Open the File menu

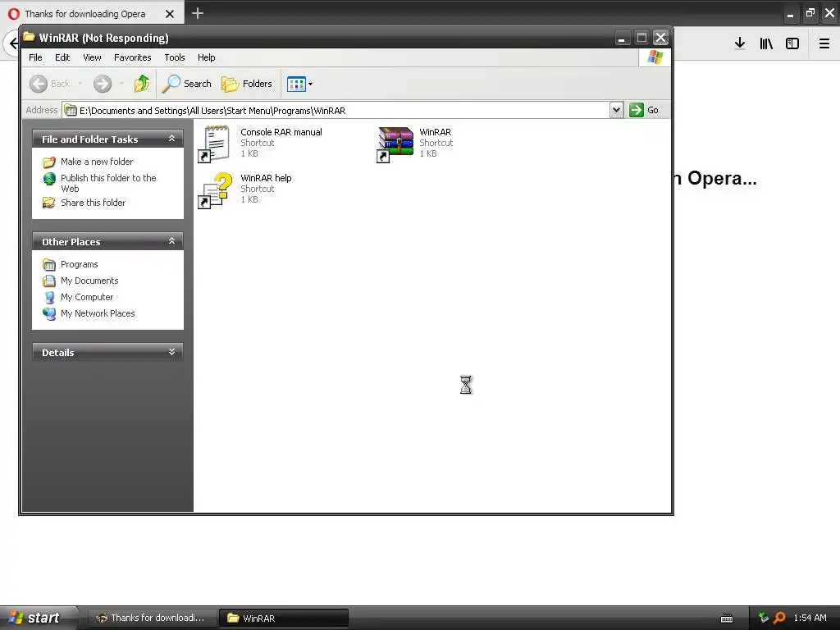pos(35,57)
